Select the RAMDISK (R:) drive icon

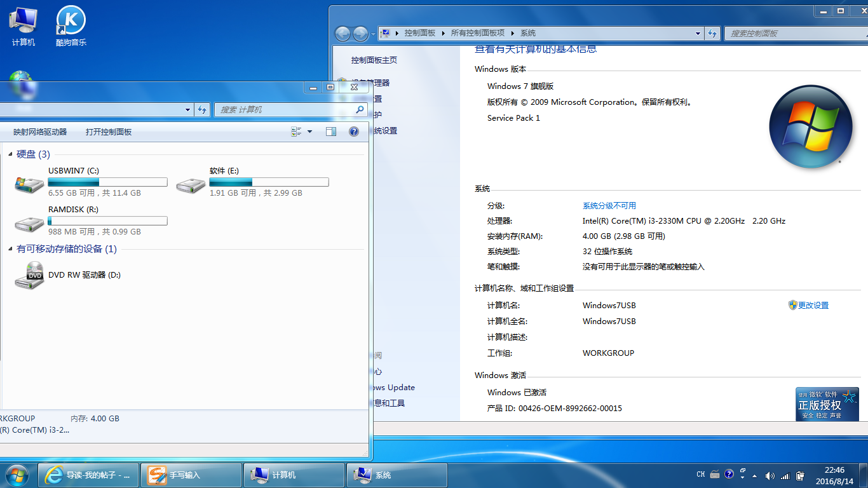coord(29,223)
